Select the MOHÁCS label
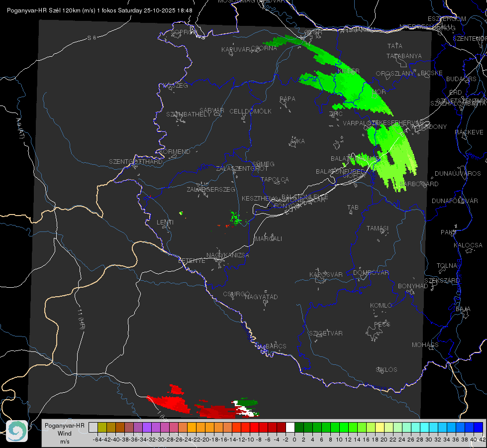 425,345
